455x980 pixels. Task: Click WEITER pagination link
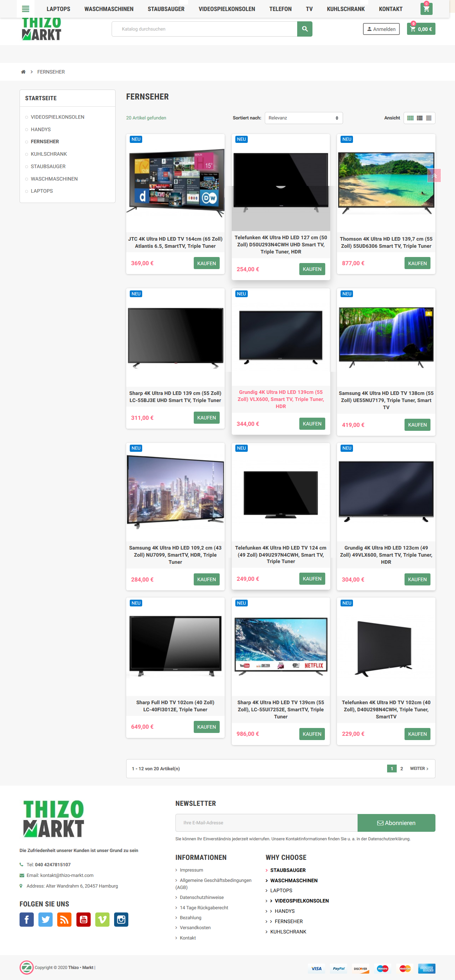pyautogui.click(x=419, y=769)
